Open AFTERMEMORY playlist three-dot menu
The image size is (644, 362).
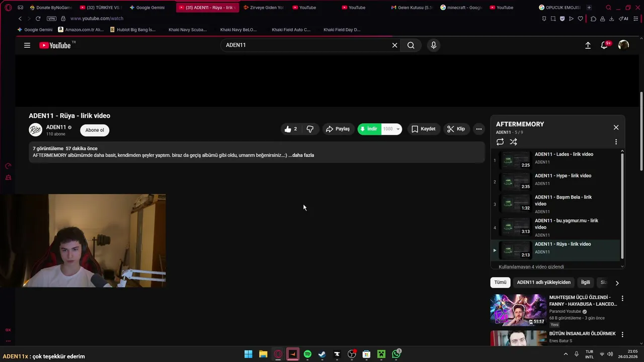(x=616, y=142)
